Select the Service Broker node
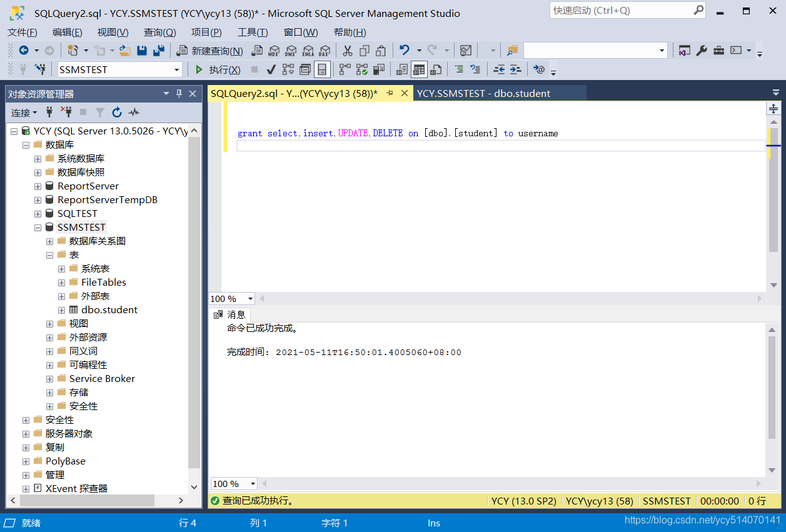 [102, 379]
